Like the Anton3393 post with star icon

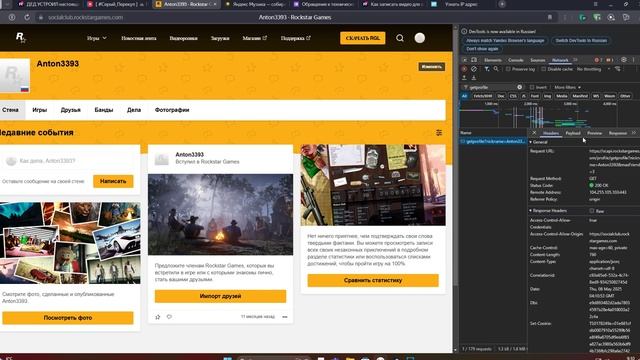coord(158,317)
